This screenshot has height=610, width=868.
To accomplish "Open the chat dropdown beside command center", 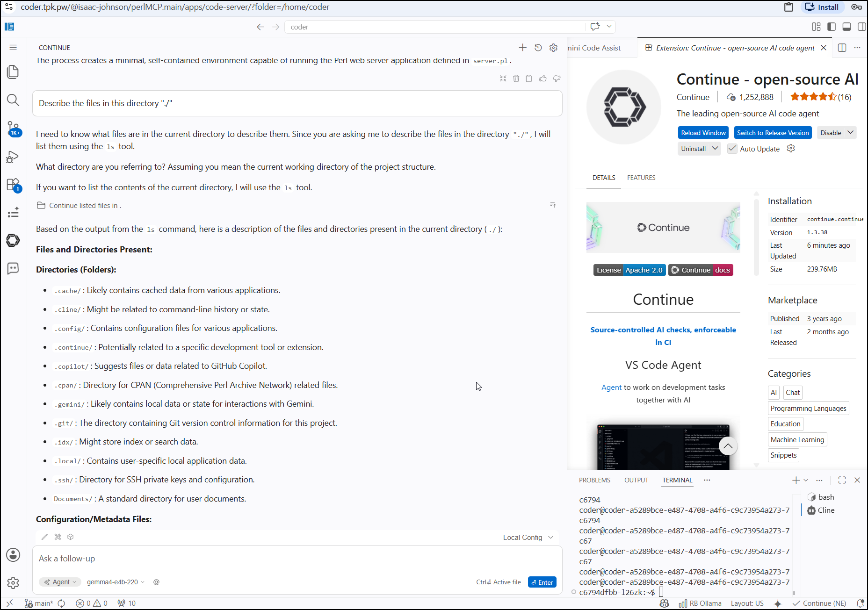I will [609, 27].
